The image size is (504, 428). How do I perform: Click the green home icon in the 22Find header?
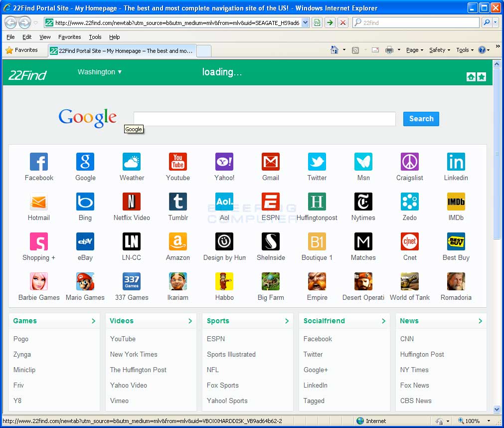pyautogui.click(x=471, y=77)
